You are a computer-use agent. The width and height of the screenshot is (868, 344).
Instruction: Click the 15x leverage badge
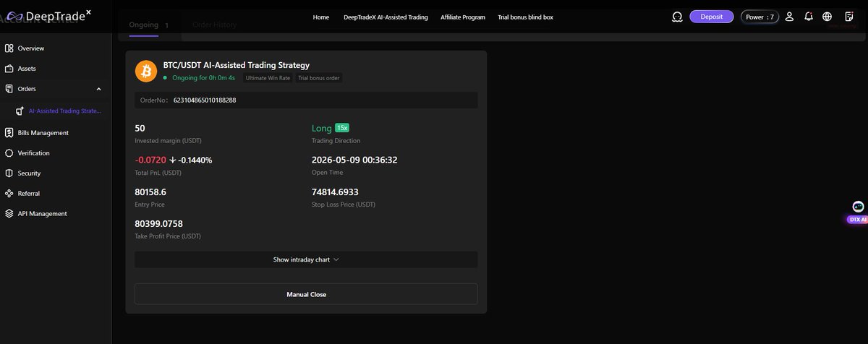[x=342, y=128]
